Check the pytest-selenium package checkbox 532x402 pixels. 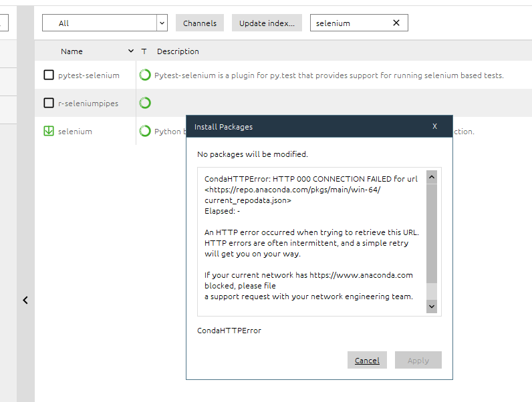49,75
